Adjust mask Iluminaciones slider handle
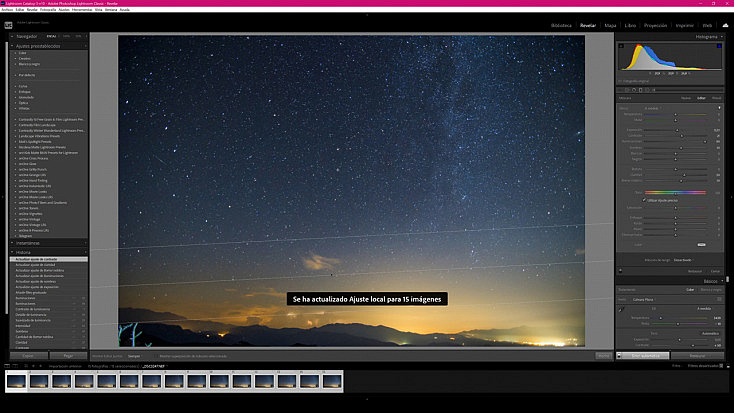734x413 pixels. pos(705,141)
